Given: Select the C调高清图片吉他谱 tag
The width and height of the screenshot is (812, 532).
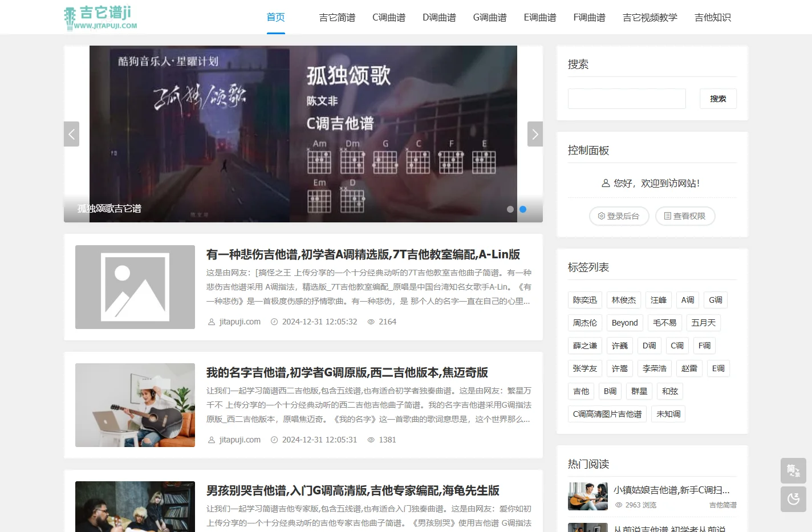Looking at the screenshot, I should (x=607, y=414).
